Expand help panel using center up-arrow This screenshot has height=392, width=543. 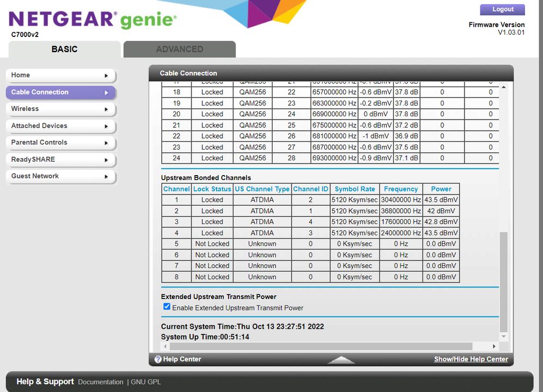tap(341, 360)
